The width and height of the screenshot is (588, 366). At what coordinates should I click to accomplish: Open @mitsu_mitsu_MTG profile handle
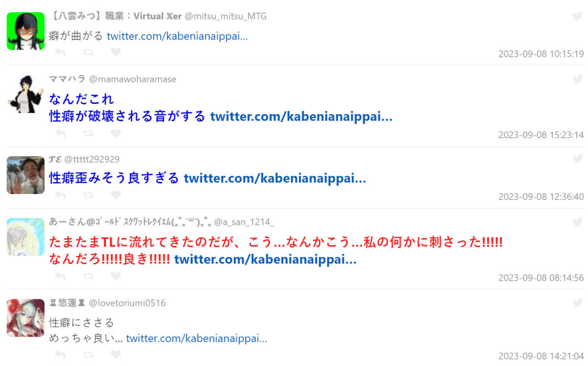[225, 16]
